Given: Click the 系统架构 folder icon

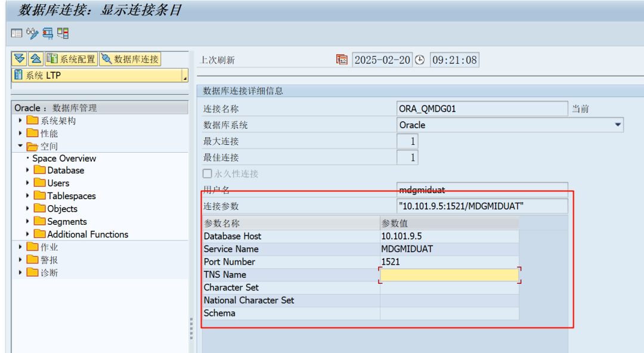Looking at the screenshot, I should (x=32, y=120).
